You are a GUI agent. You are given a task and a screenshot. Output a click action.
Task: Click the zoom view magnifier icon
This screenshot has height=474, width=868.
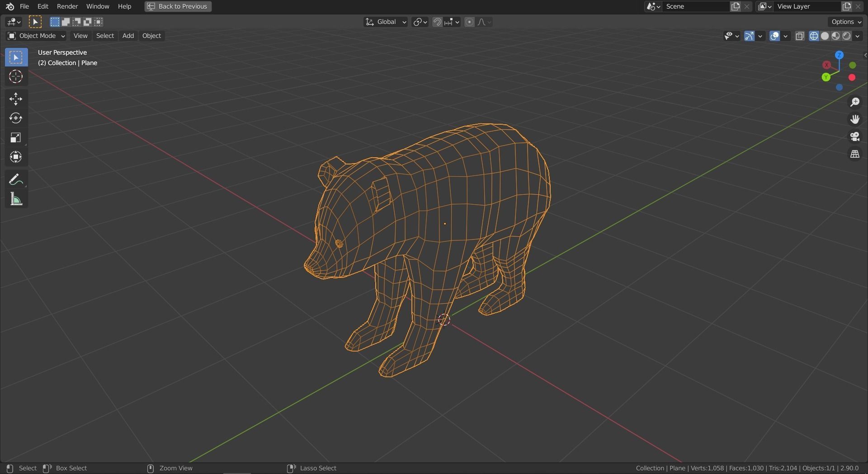click(x=855, y=102)
